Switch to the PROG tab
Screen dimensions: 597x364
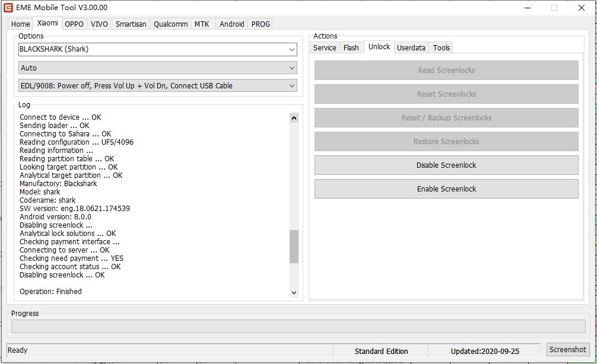pos(261,24)
